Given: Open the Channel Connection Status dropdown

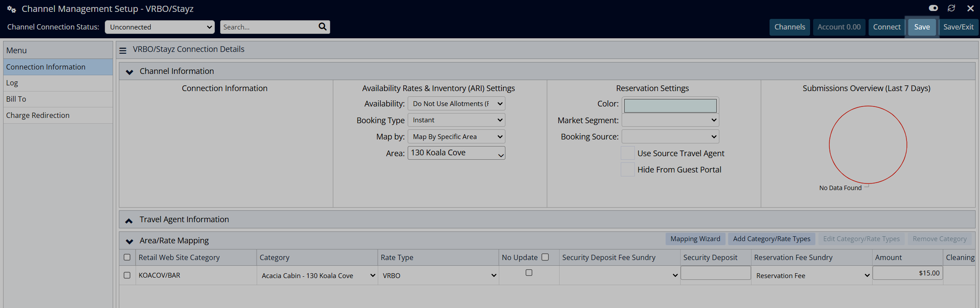Looking at the screenshot, I should coord(160,27).
